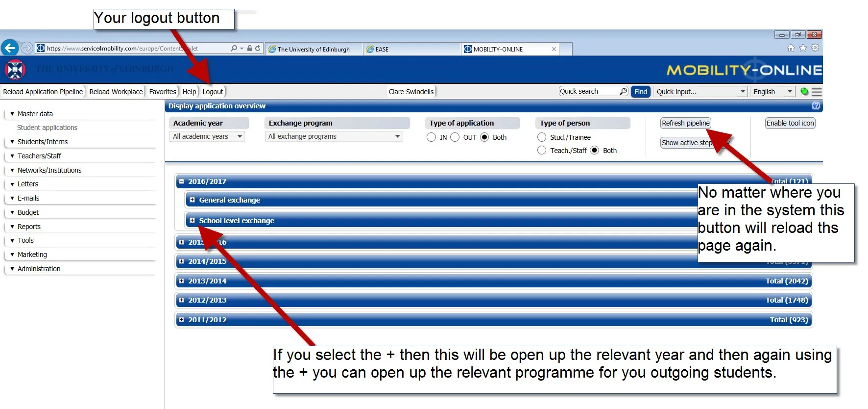
Task: Click Reload Application Pipeline menu item
Action: (x=43, y=92)
